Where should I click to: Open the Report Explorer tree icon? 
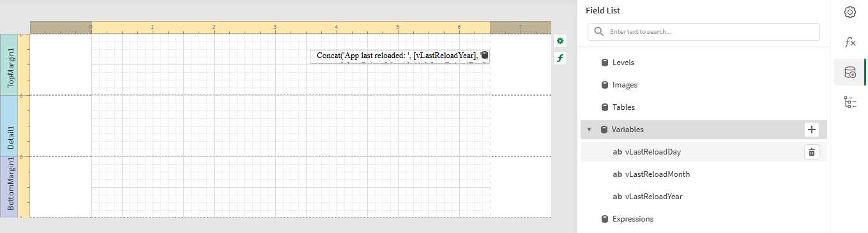[849, 102]
